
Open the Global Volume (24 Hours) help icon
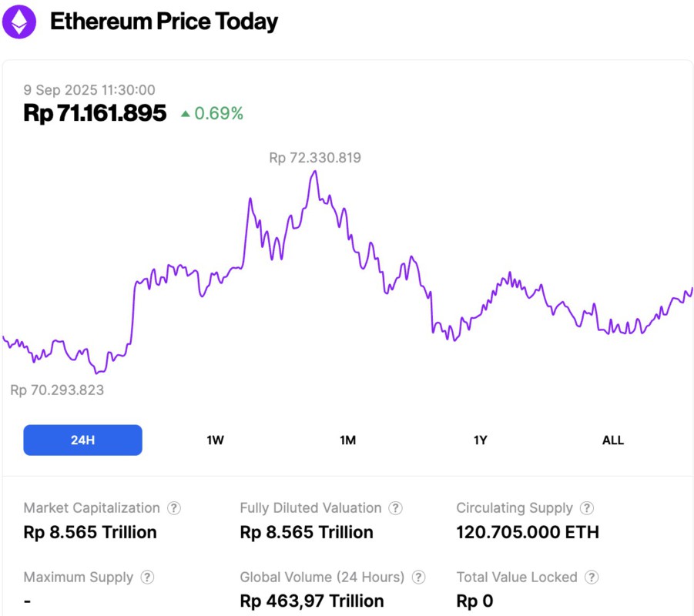pos(418,577)
